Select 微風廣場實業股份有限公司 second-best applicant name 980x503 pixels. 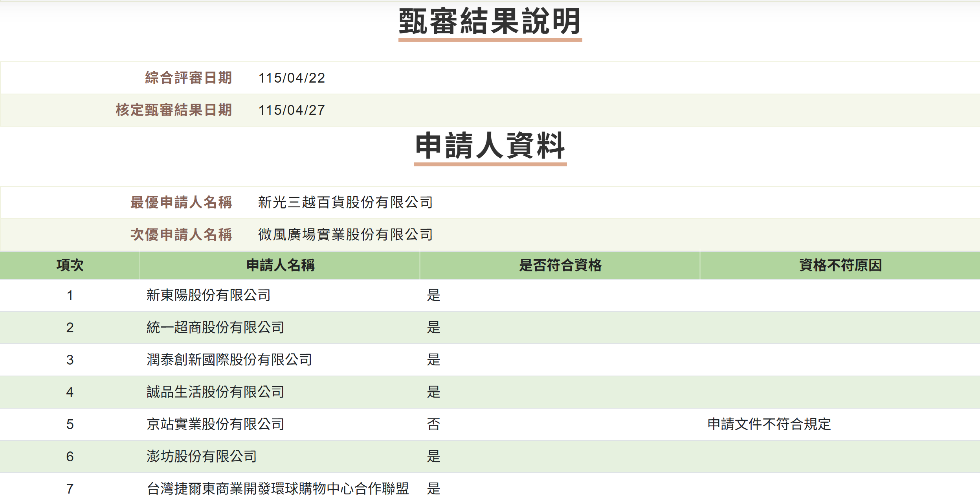click(345, 234)
